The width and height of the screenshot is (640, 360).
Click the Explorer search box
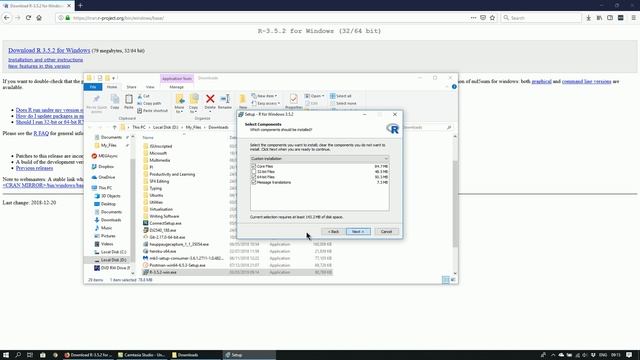(427, 127)
